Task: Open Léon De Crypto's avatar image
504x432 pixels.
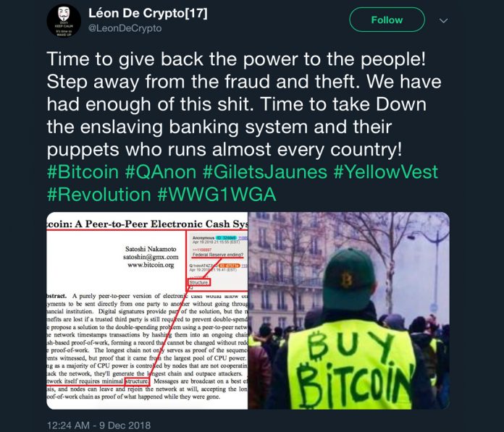Action: click(64, 21)
